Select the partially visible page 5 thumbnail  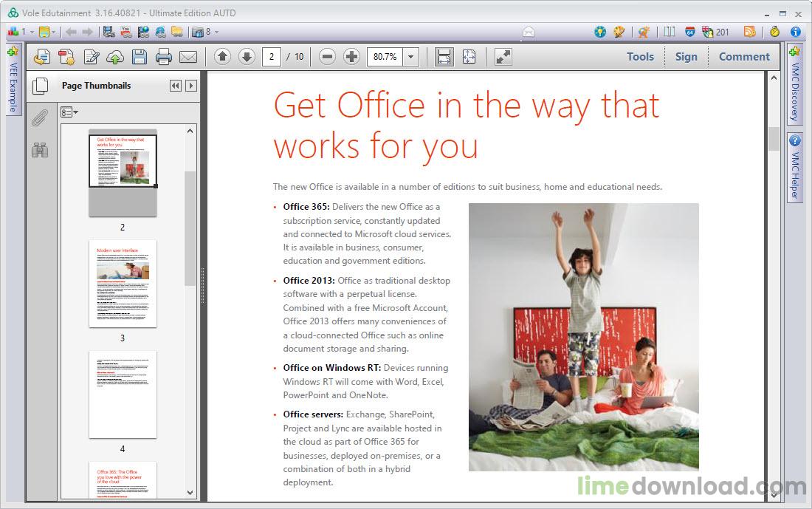(x=123, y=480)
